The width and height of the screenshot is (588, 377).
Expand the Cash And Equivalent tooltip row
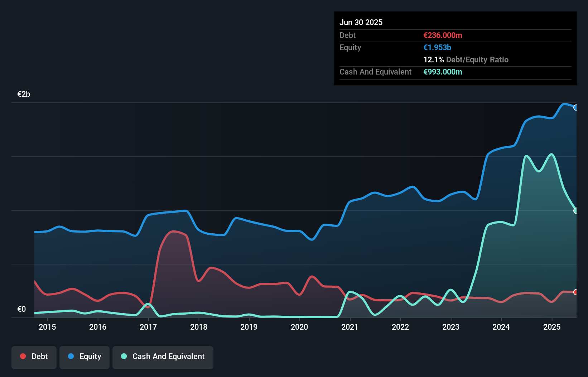coord(375,72)
